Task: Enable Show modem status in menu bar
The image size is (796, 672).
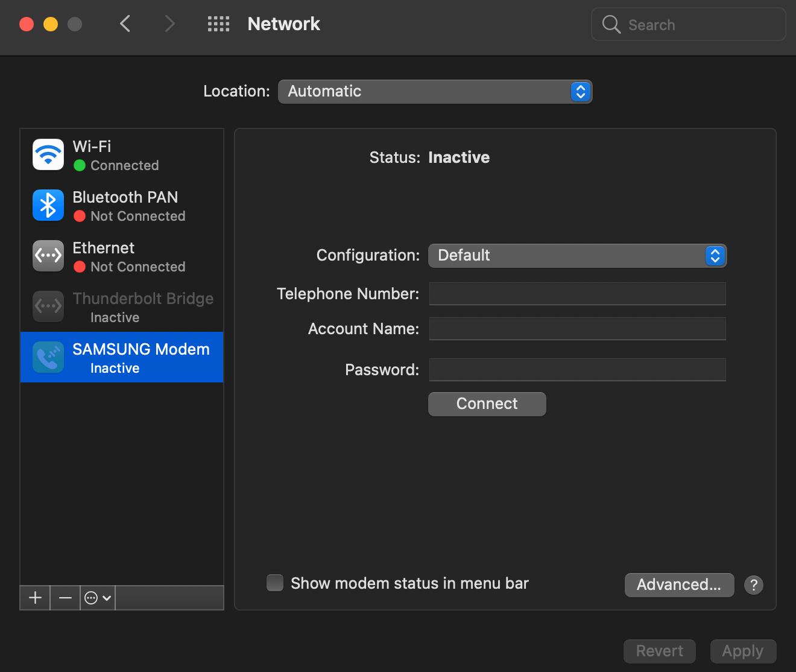Action: 275,583
